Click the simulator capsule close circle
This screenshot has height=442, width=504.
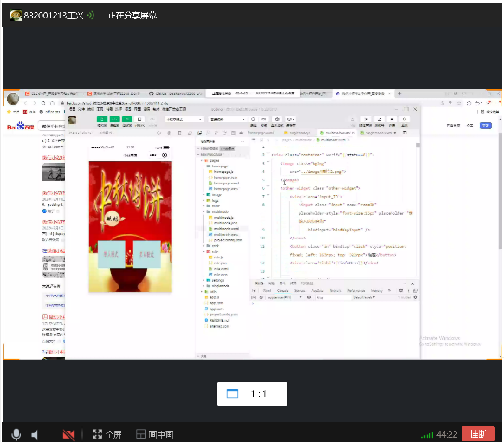(x=164, y=155)
